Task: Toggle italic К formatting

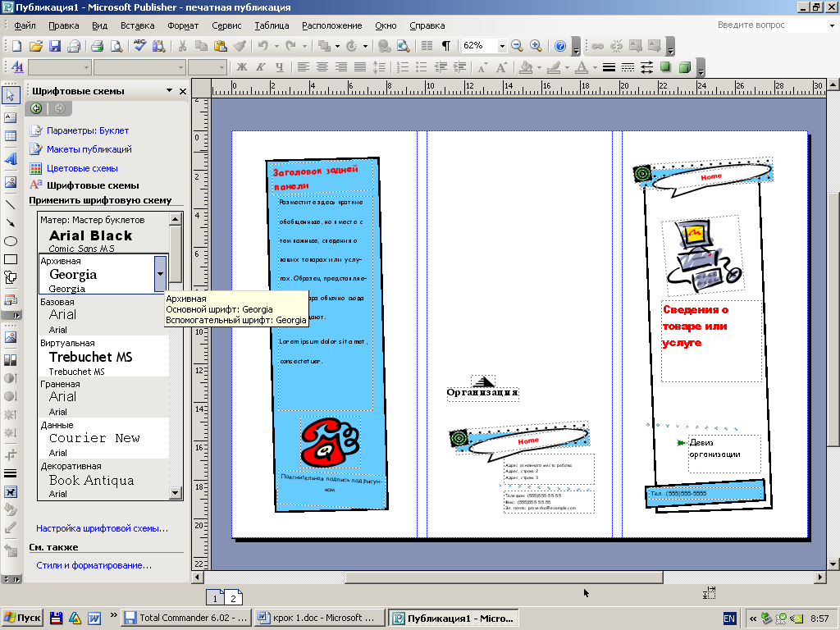Action: tap(260, 67)
